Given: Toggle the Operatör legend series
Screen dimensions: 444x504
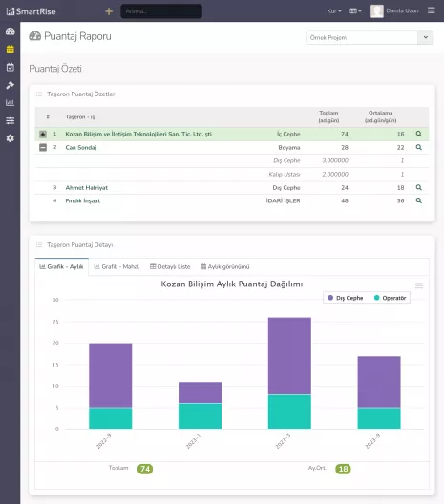Looking at the screenshot, I should point(390,298).
